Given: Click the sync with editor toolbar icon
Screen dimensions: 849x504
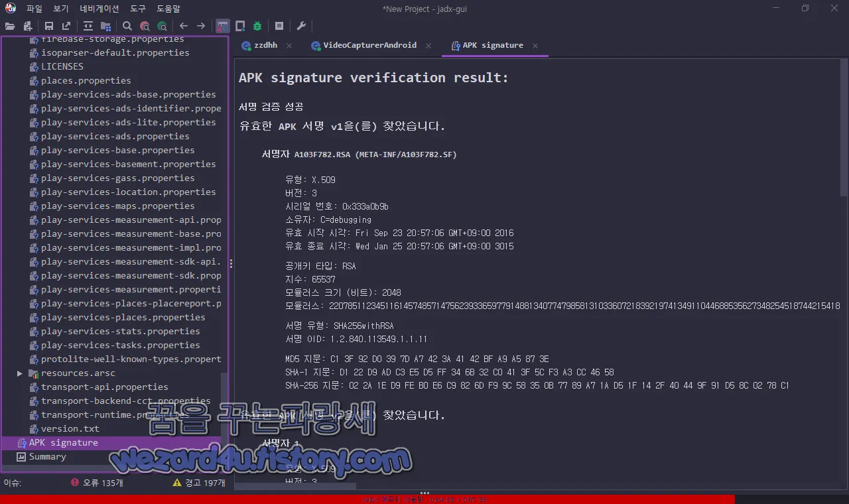Looking at the screenshot, I should 88,26.
